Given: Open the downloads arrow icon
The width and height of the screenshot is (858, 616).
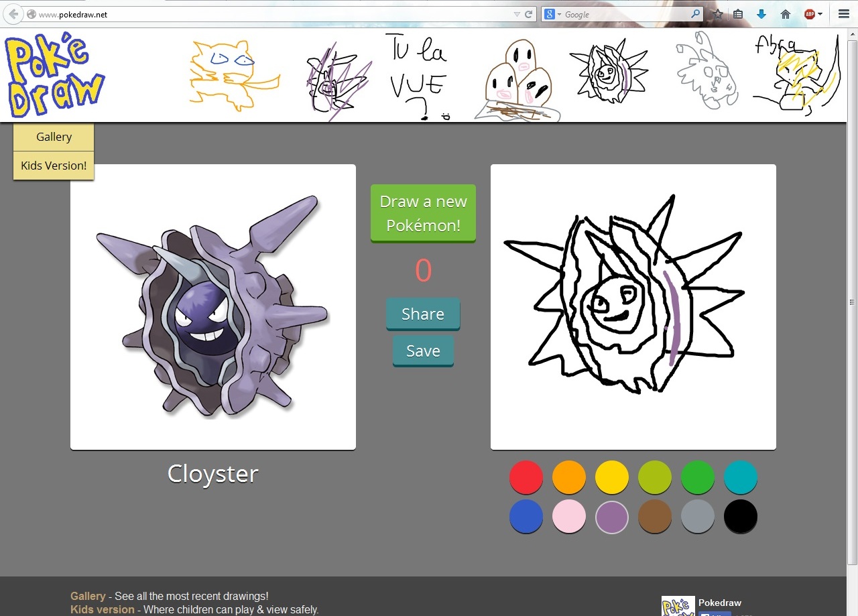Looking at the screenshot, I should pos(761,14).
